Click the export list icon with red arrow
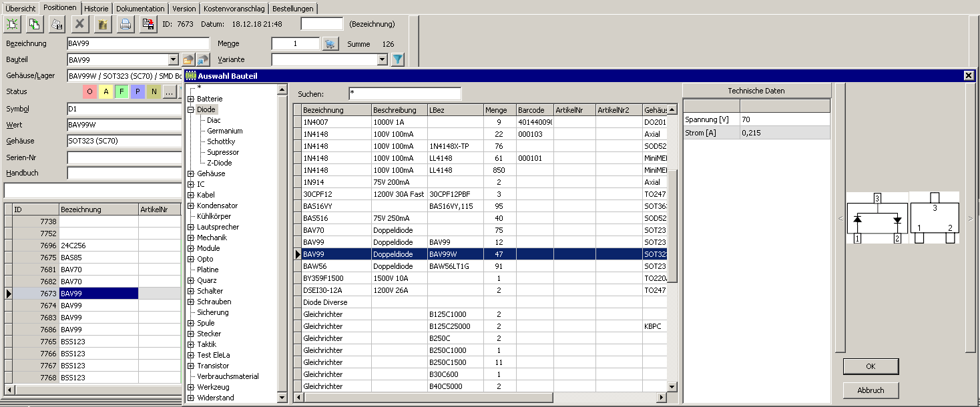Image resolution: width=980 pixels, height=407 pixels. (148, 25)
